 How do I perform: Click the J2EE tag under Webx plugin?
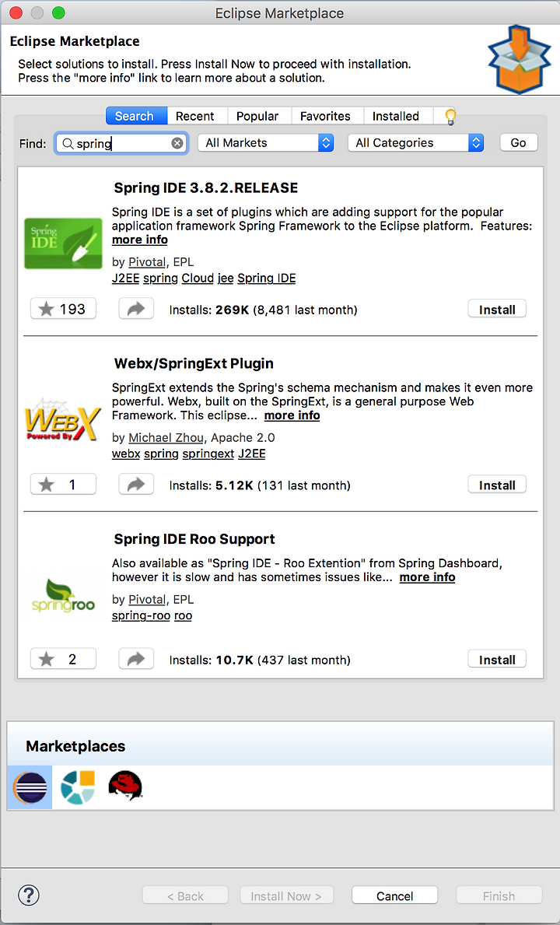(252, 454)
